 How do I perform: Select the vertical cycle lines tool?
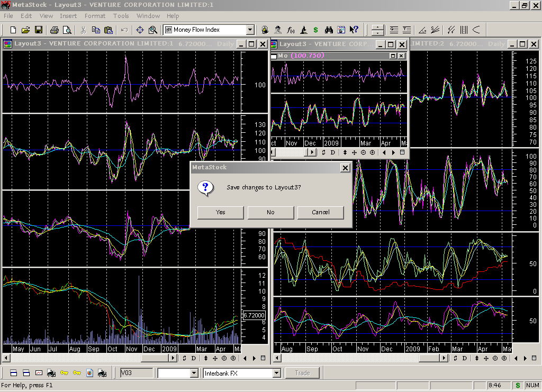point(464,30)
